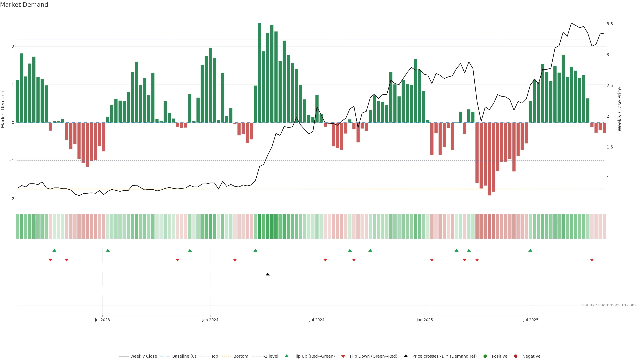
Task: Click the green Positive legend dot
Action: coord(485,356)
